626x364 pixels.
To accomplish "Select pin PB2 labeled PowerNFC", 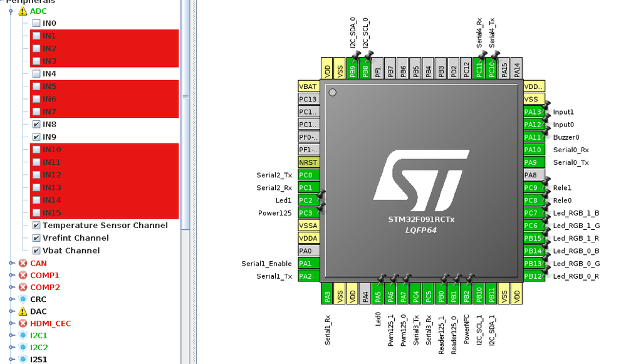I will pyautogui.click(x=466, y=293).
